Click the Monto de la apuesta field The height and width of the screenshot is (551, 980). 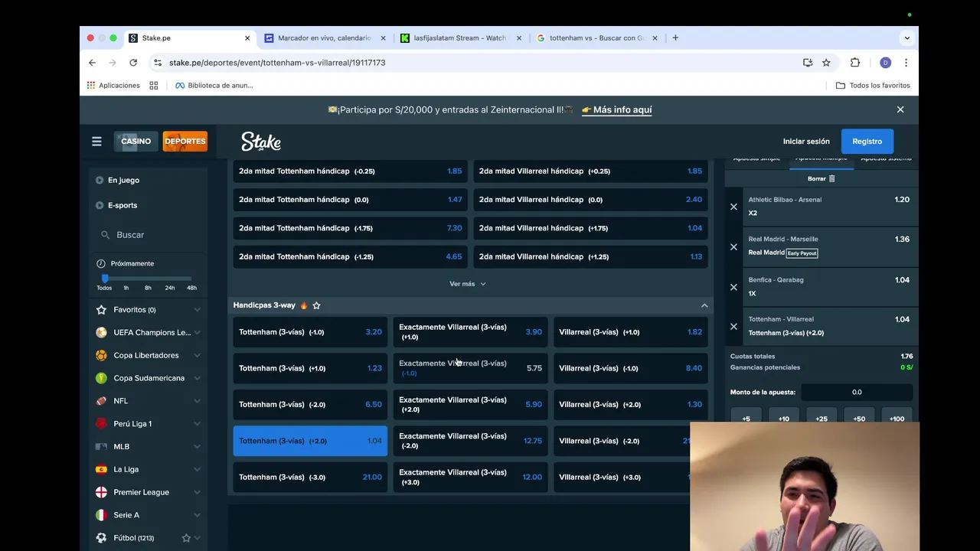(857, 393)
